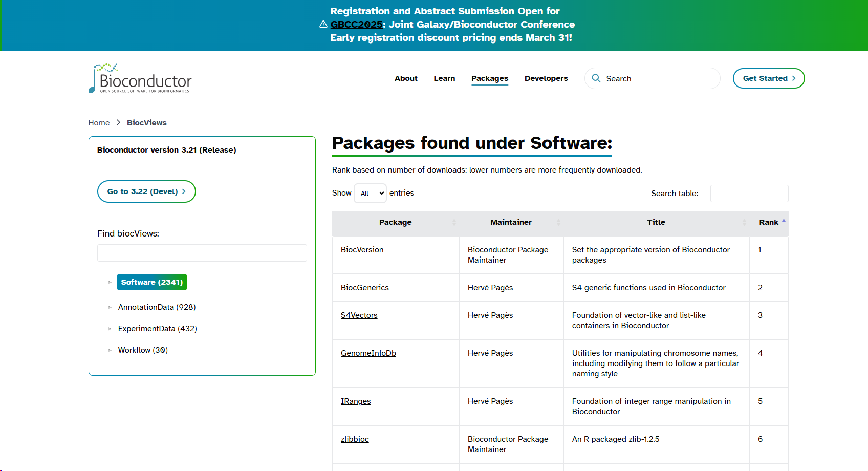
Task: Click the warning triangle icon in the banner
Action: click(323, 25)
